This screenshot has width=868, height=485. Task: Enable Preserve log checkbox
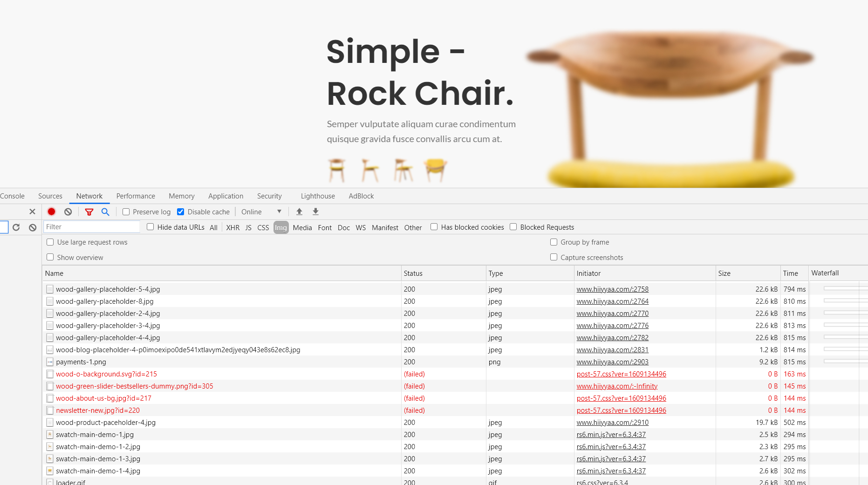126,212
